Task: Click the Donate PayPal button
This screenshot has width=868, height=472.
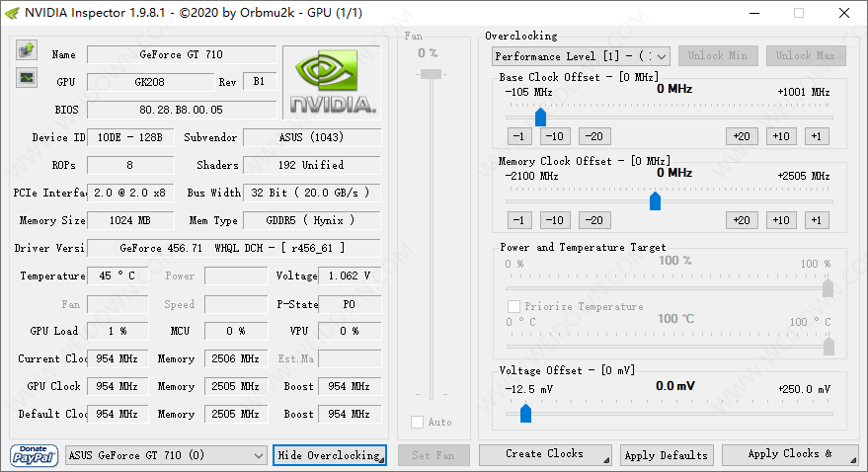Action: click(x=34, y=455)
